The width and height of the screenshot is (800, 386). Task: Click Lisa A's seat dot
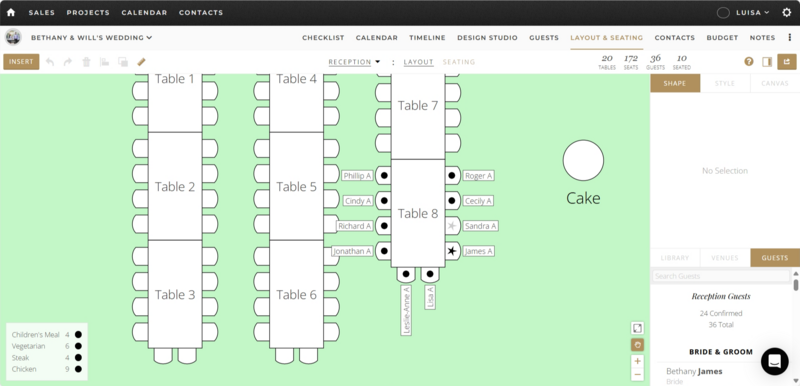point(430,274)
